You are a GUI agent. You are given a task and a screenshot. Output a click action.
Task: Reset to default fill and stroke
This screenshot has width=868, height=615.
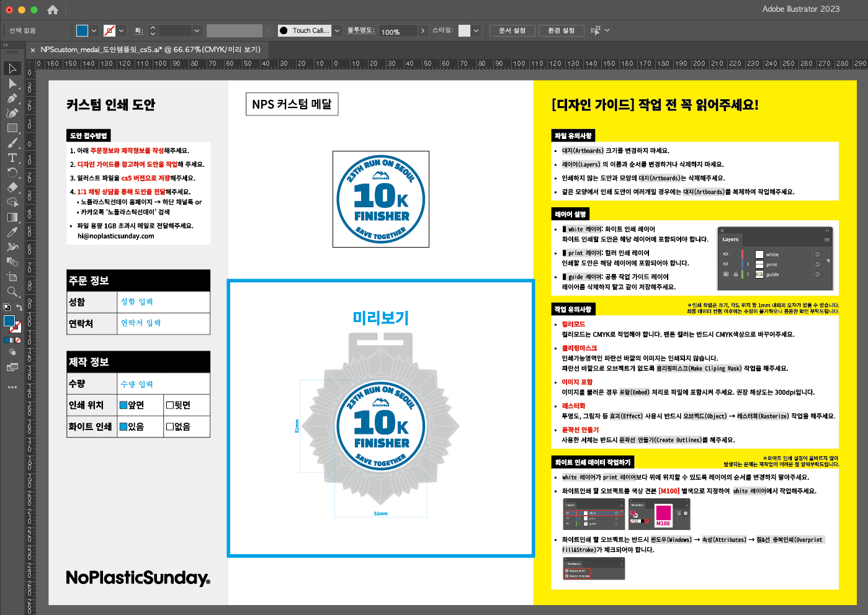(6, 307)
